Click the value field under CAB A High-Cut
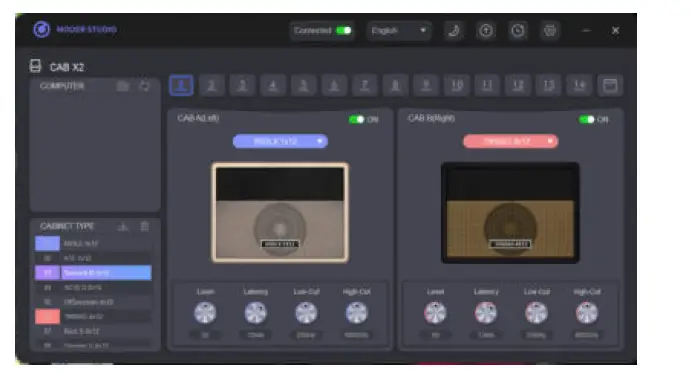This screenshot has height=376, width=694. (357, 335)
